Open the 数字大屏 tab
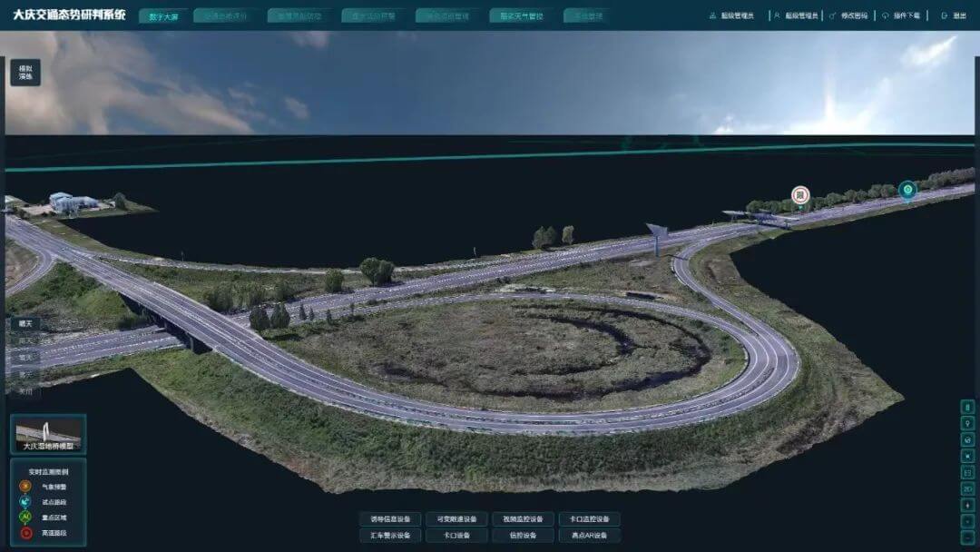The height and width of the screenshot is (552, 980). [164, 16]
